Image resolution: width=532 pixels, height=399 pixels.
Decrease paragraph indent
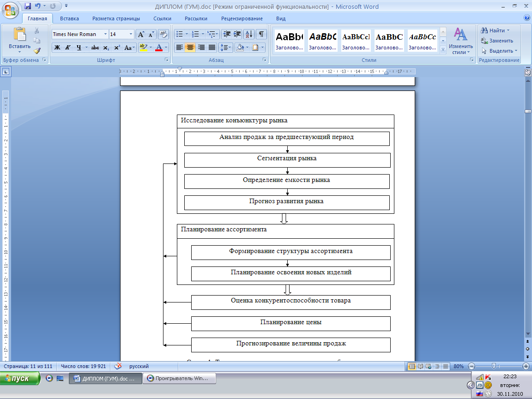[227, 34]
